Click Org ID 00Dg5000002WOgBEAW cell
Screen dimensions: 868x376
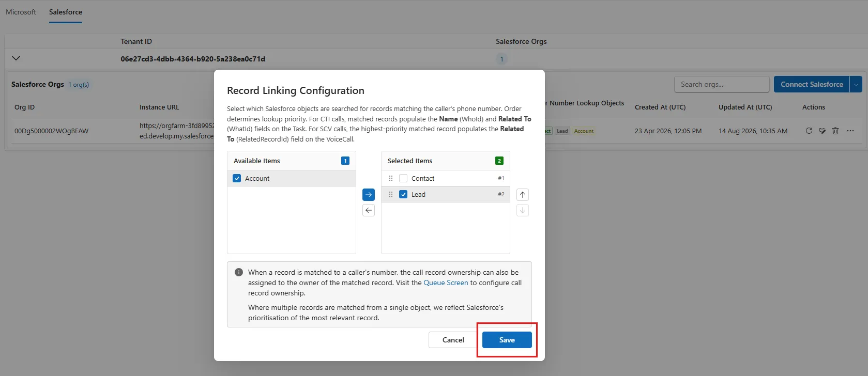click(x=51, y=131)
